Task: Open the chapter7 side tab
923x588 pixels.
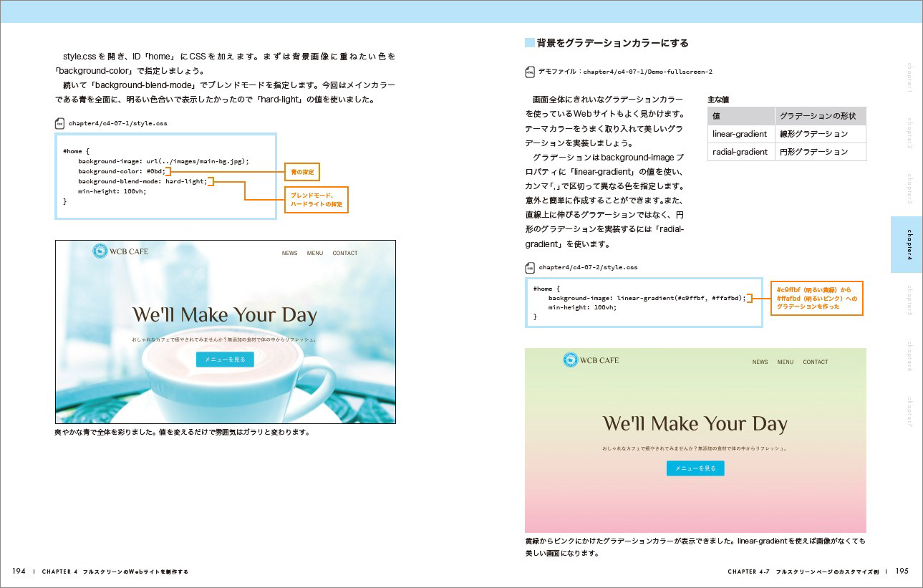Action: point(909,412)
